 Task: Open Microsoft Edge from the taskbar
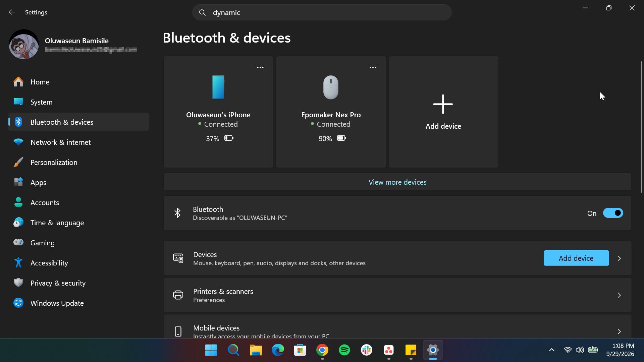[278, 350]
